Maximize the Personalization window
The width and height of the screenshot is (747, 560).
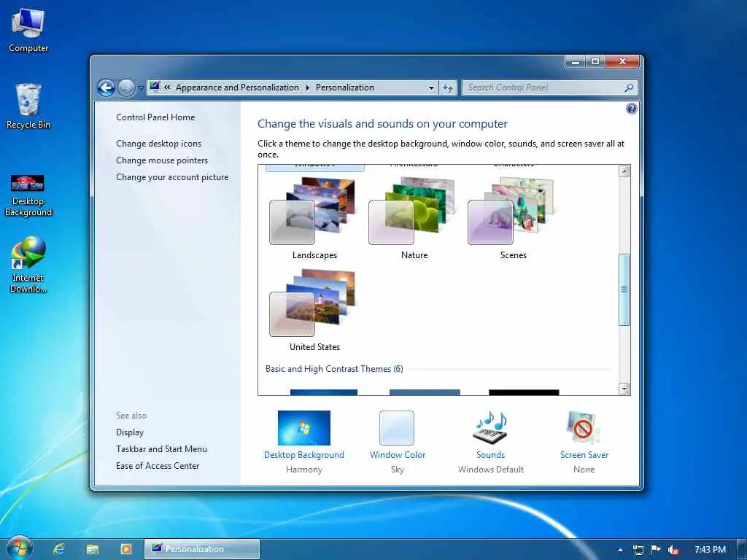click(595, 61)
